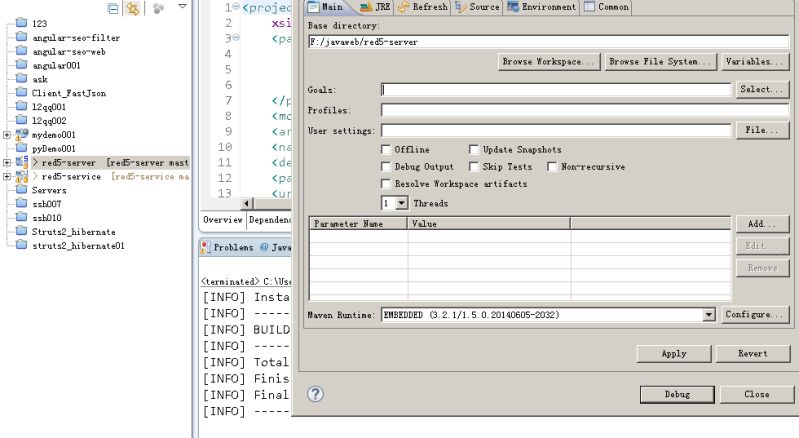Screen dimensions: 799x438
Task: Click the editor horizontal scroll left arrow
Action: click(246, 203)
